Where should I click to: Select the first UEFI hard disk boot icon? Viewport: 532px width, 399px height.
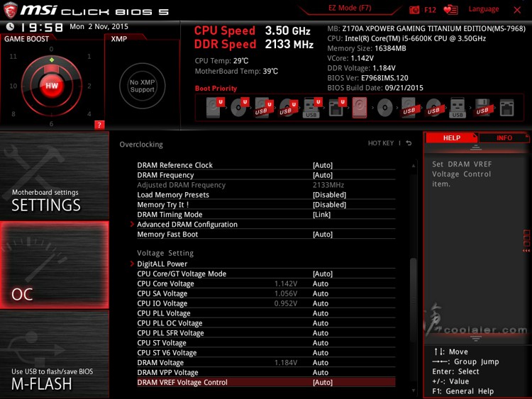(x=215, y=108)
